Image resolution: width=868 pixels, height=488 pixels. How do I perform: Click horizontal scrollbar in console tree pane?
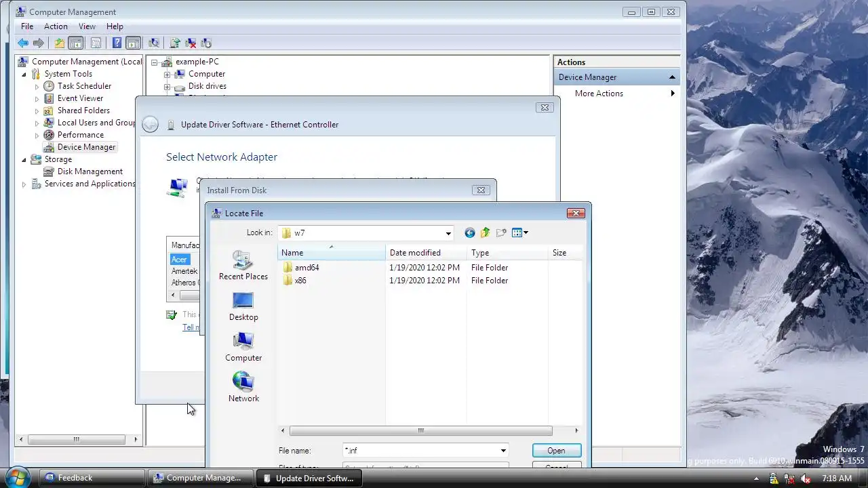pos(76,439)
